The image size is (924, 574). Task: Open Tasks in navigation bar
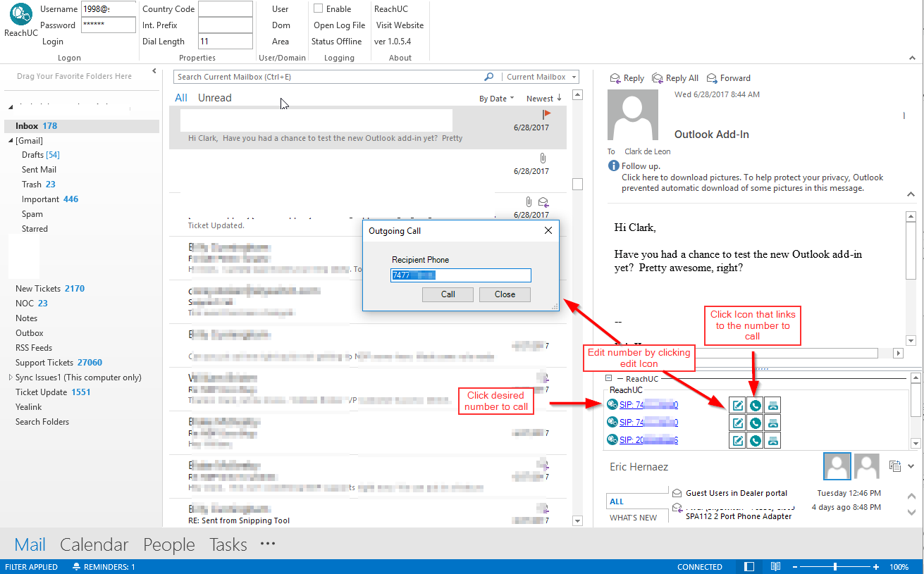228,544
